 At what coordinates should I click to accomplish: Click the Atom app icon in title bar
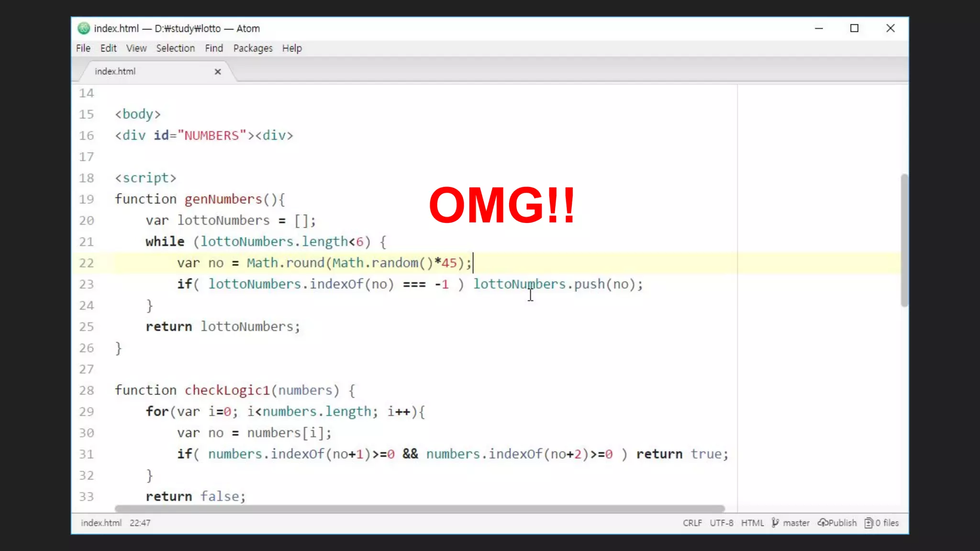(84, 28)
